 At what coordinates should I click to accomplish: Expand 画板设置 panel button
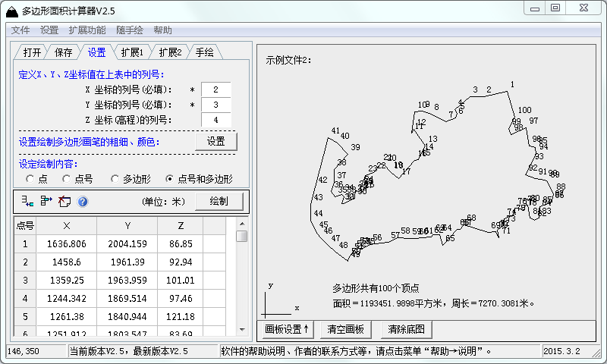[286, 330]
